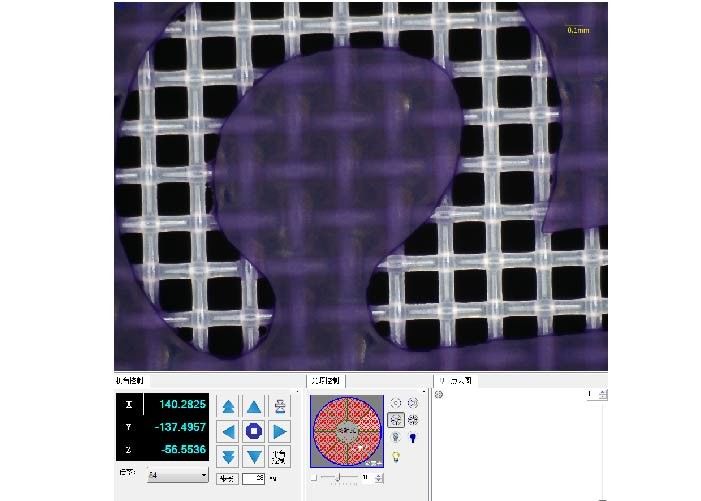This screenshot has height=501, width=701.
Task: Toggle the yellow light bulb icon
Action: tap(395, 456)
